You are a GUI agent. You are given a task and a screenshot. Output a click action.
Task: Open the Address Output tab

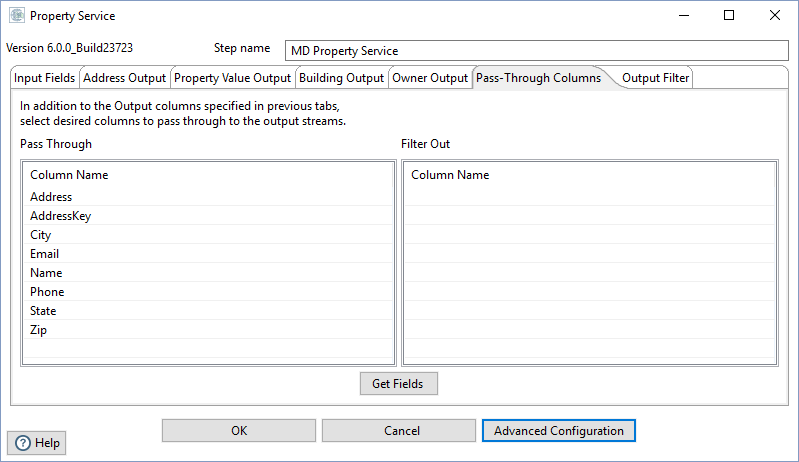124,78
